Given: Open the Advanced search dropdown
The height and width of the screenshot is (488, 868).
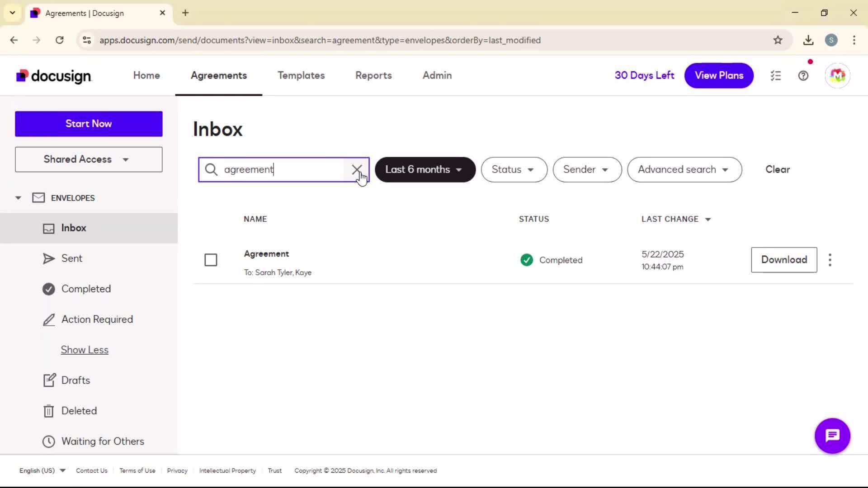Looking at the screenshot, I should 684,169.
